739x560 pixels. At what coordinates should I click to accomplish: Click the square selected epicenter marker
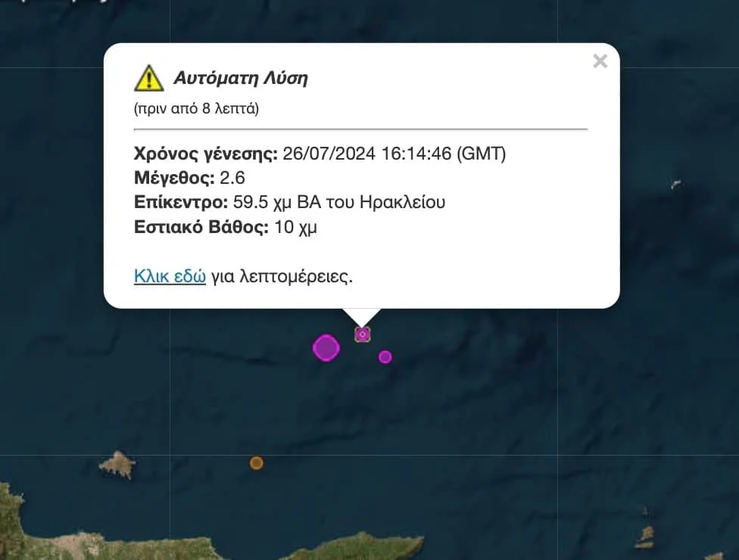[363, 334]
